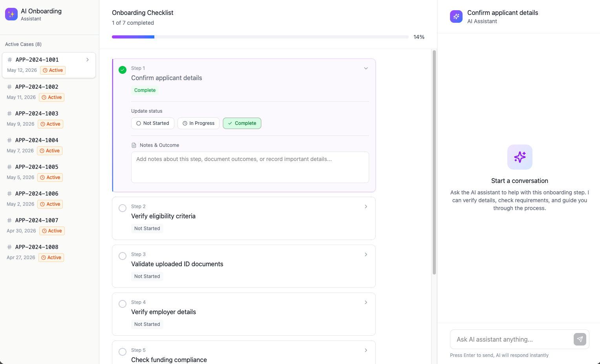Click the Active status badge under APP-2024-1004

point(49,151)
